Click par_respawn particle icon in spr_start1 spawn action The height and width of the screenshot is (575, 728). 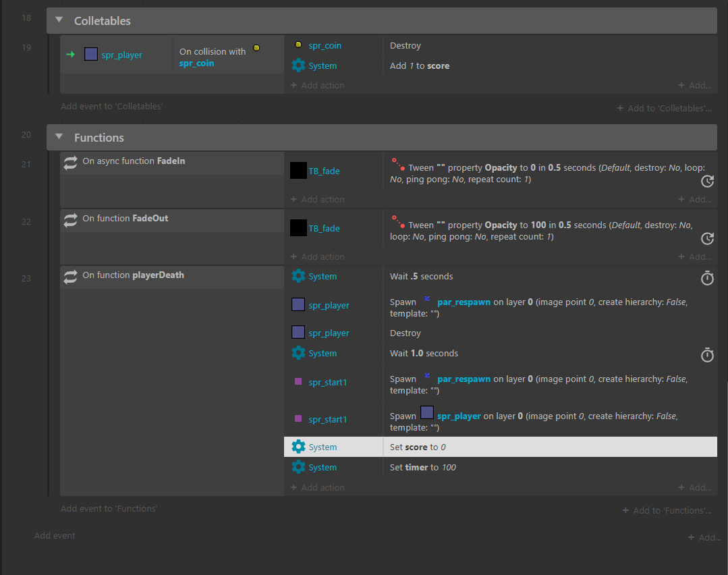tap(427, 376)
